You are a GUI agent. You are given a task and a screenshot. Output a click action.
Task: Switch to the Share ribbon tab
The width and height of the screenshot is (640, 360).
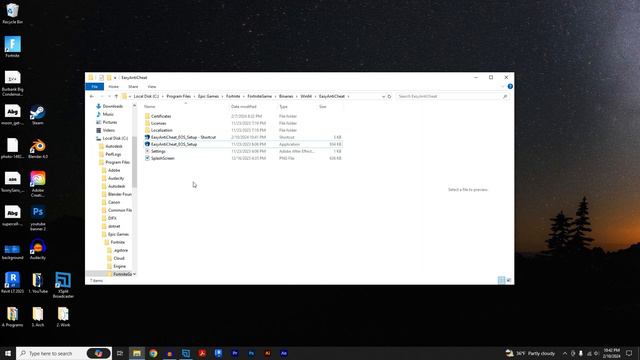(x=133, y=87)
